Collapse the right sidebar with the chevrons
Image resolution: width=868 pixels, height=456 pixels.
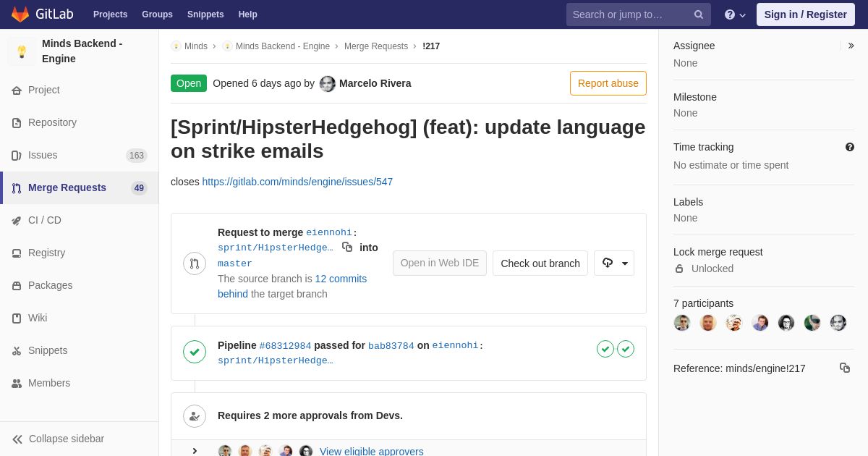[x=851, y=46]
